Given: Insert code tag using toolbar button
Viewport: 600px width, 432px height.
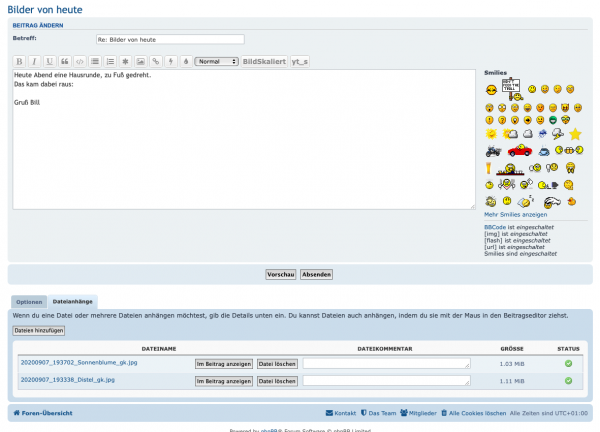Looking at the screenshot, I should [79, 61].
